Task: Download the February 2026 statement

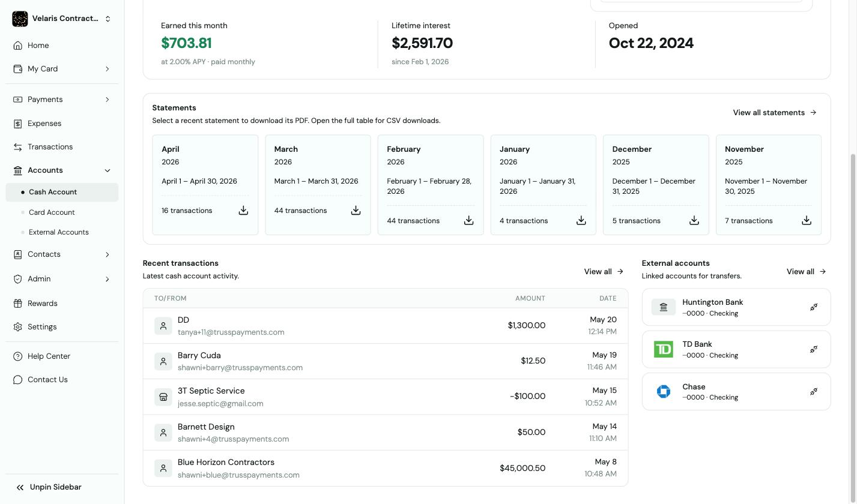Action: [x=468, y=221]
